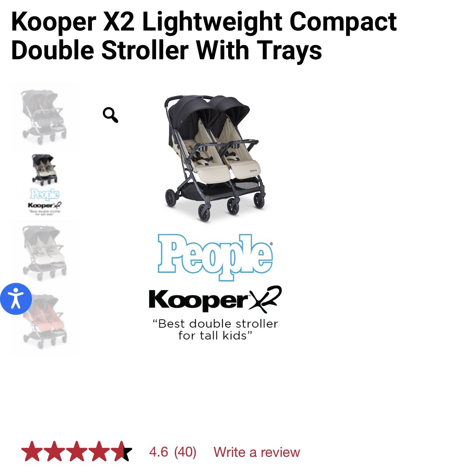The width and height of the screenshot is (458, 476).
Task: Select the red stroller color thumbnail
Action: [x=44, y=322]
